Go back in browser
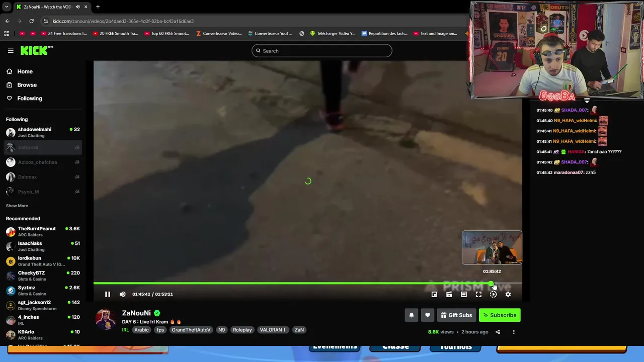Viewport: 644px width, 362px height. coord(7,21)
